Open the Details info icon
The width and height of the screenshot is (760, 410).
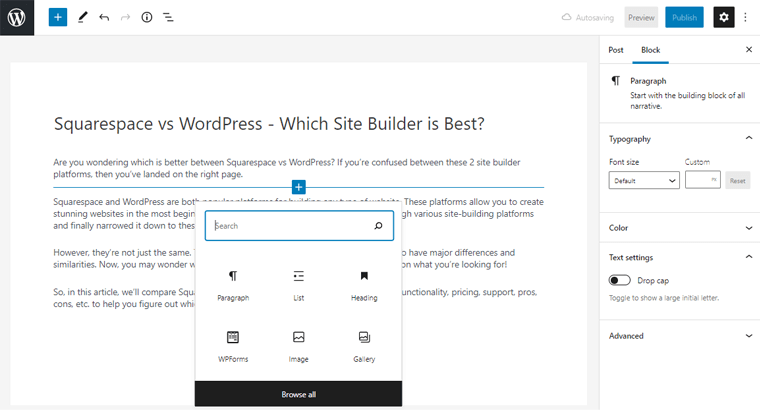(x=147, y=17)
